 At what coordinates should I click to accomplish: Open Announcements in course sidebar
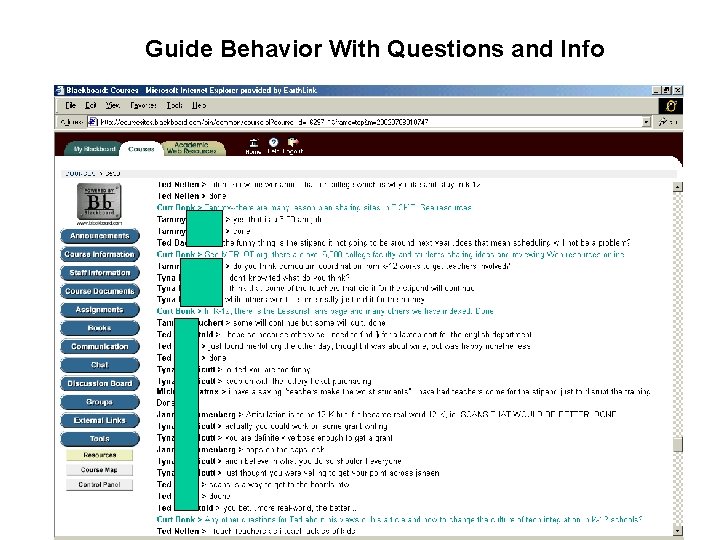[100, 236]
